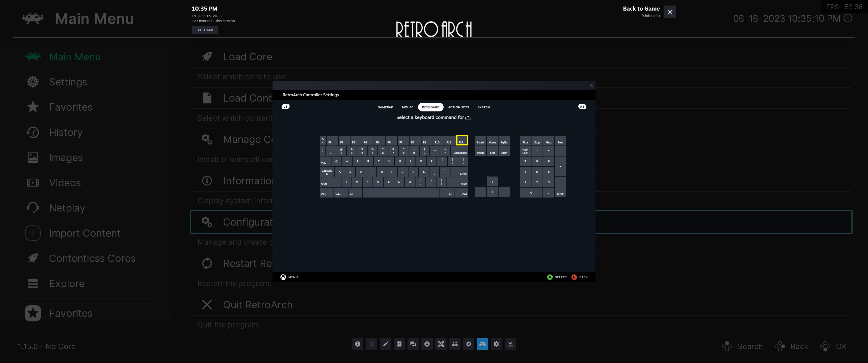Click the overlay downloads arrow icon

(x=427, y=344)
